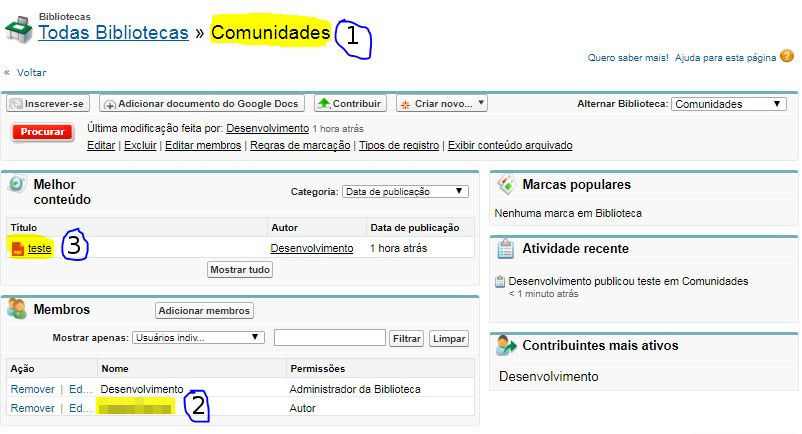The height and width of the screenshot is (434, 802).
Task: Click the Bibliotecas library icon in header
Action: click(18, 30)
